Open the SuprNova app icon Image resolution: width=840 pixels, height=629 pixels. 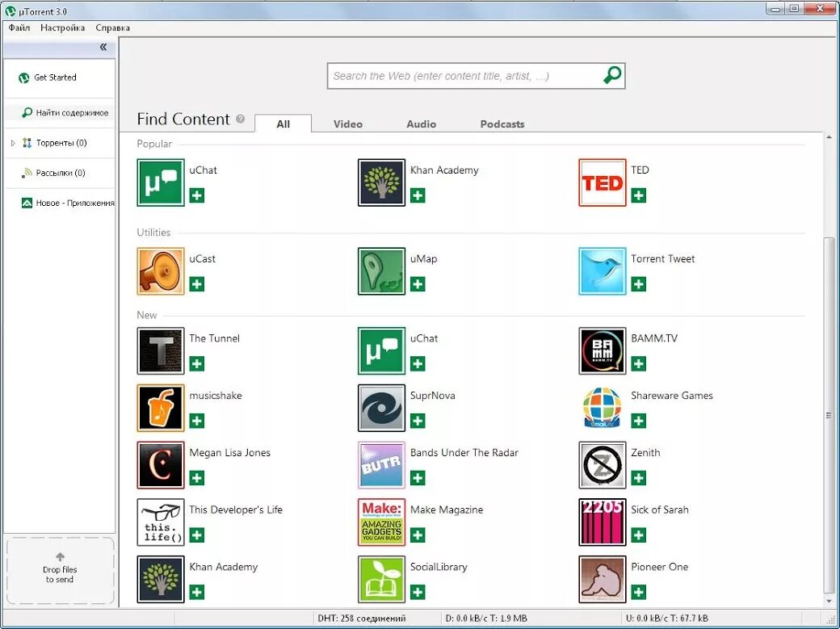coord(381,408)
